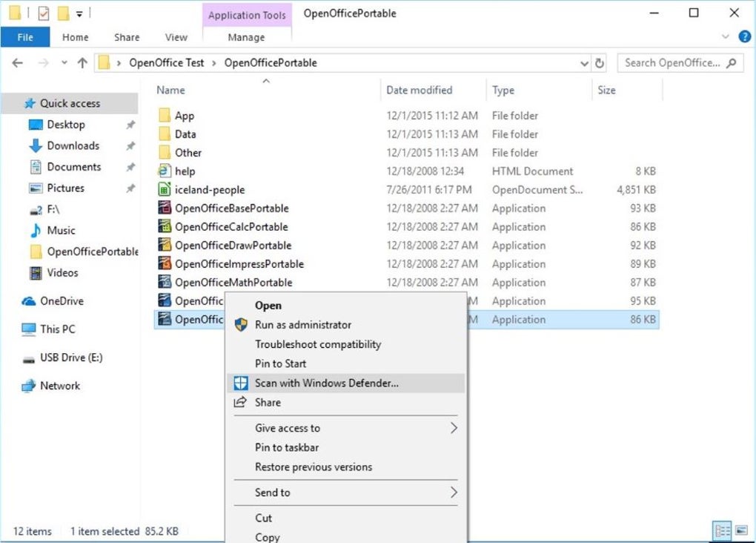The width and height of the screenshot is (756, 543).
Task: Select Restore previous versions
Action: [x=345, y=467]
